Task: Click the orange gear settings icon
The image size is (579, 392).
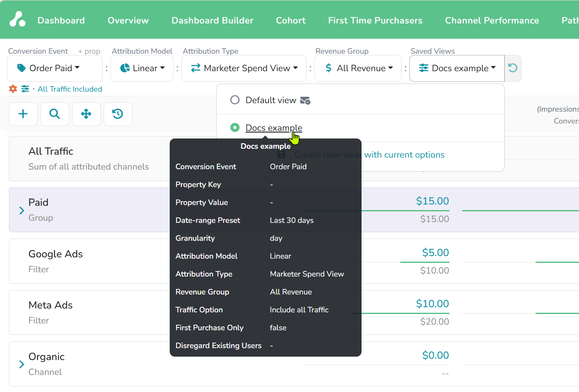Action: [x=13, y=89]
